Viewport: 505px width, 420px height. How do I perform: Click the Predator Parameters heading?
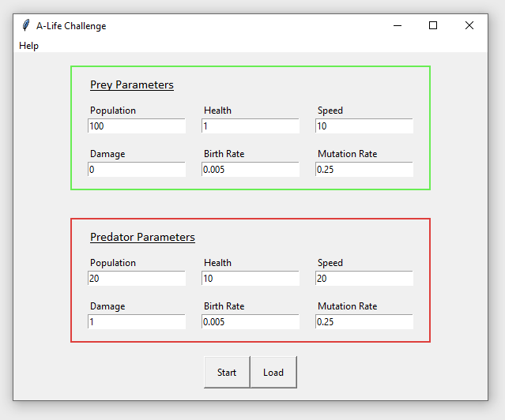[142, 238]
